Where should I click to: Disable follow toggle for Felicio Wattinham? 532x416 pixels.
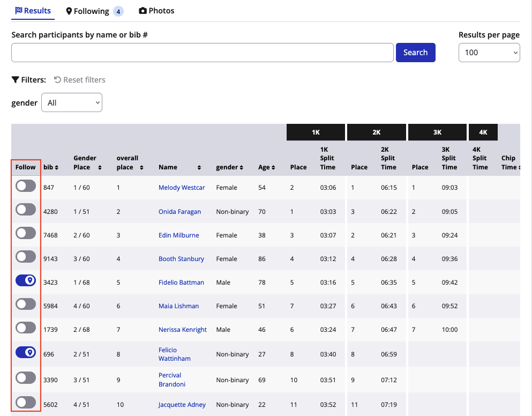click(26, 352)
